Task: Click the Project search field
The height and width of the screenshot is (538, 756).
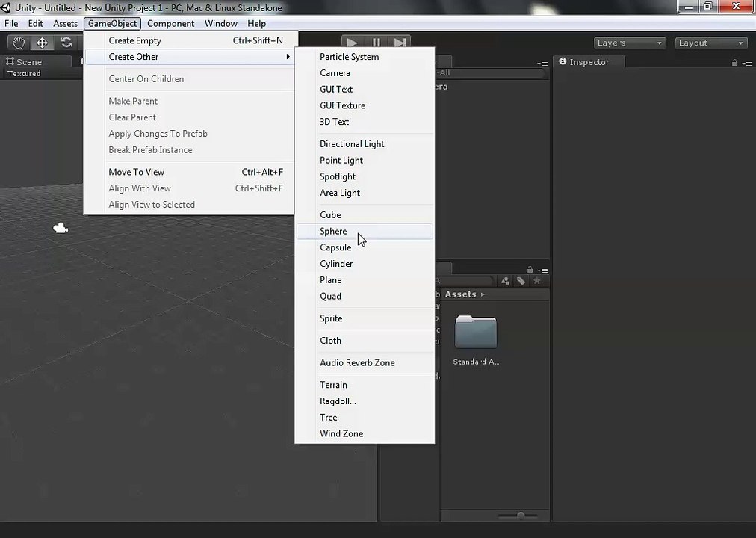Action: 465,280
